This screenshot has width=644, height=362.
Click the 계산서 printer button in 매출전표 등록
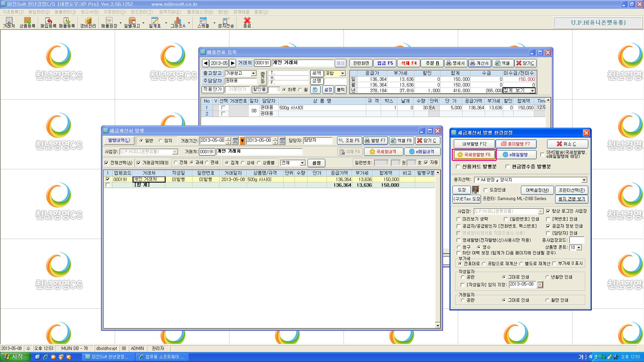coord(480,63)
